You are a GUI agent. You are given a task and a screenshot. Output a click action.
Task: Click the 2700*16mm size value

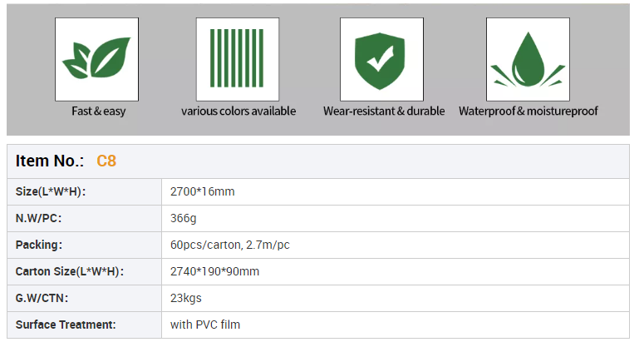(203, 191)
